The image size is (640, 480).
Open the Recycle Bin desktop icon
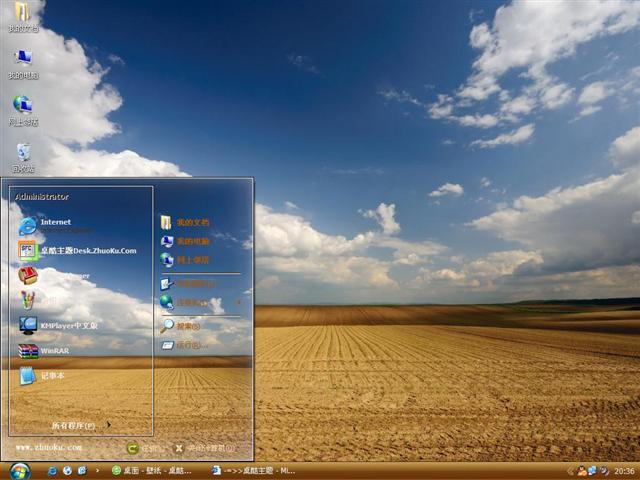tap(22, 153)
